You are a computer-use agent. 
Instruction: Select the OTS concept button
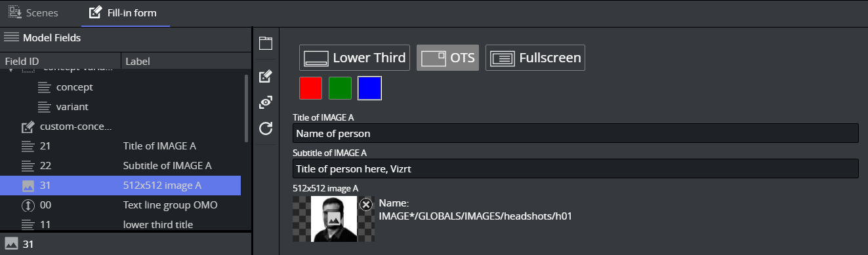447,58
